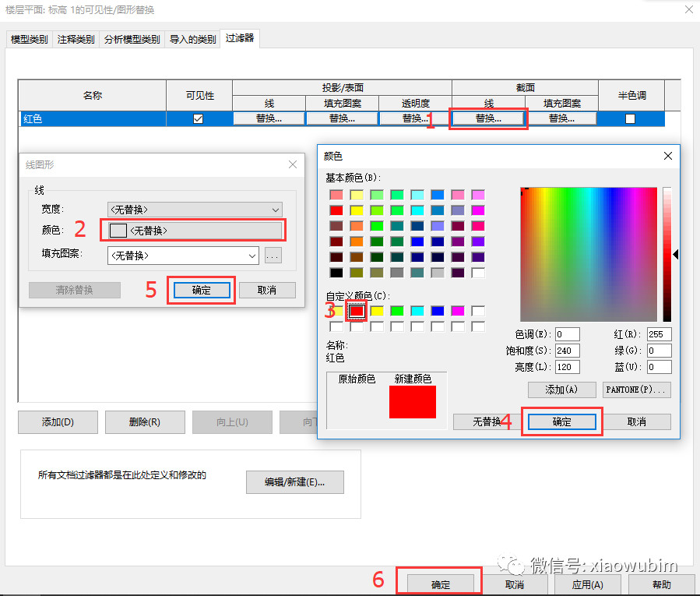
Task: Click the 绿(G) value field
Action: pos(660,351)
